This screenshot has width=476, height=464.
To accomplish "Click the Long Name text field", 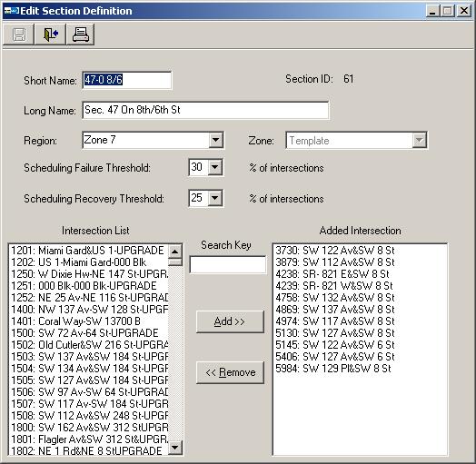I will [x=205, y=110].
